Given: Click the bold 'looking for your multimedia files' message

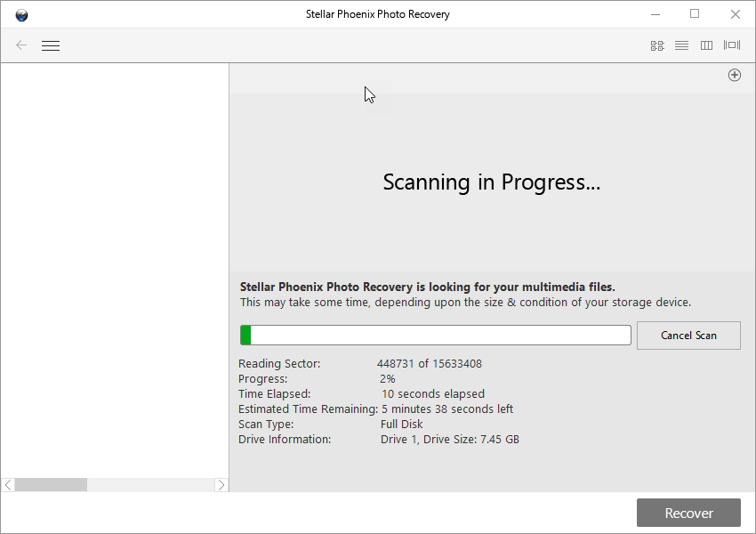Looking at the screenshot, I should click(x=428, y=287).
